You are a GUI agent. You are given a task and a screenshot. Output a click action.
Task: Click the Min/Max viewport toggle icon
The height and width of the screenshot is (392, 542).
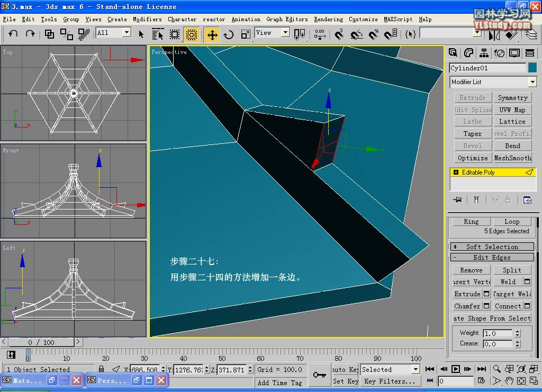point(534,381)
